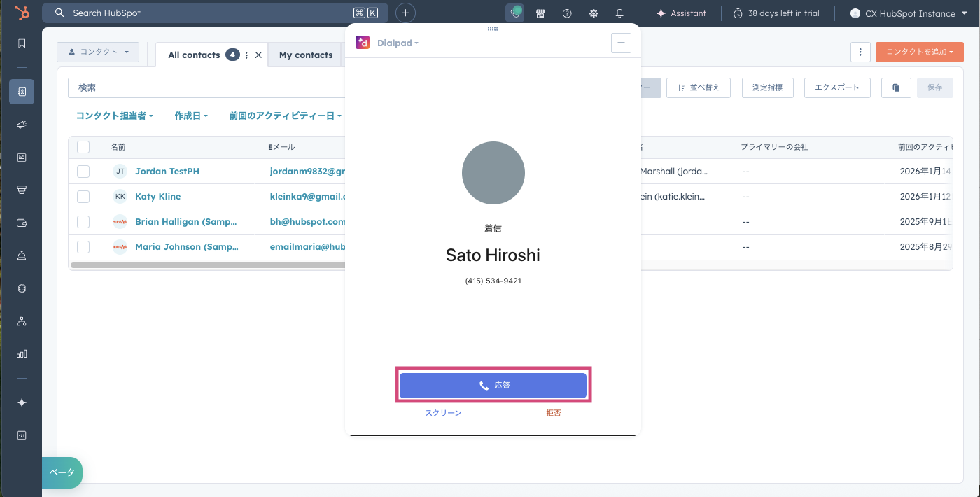Click the active calling phone icon in the top bar

pyautogui.click(x=514, y=13)
